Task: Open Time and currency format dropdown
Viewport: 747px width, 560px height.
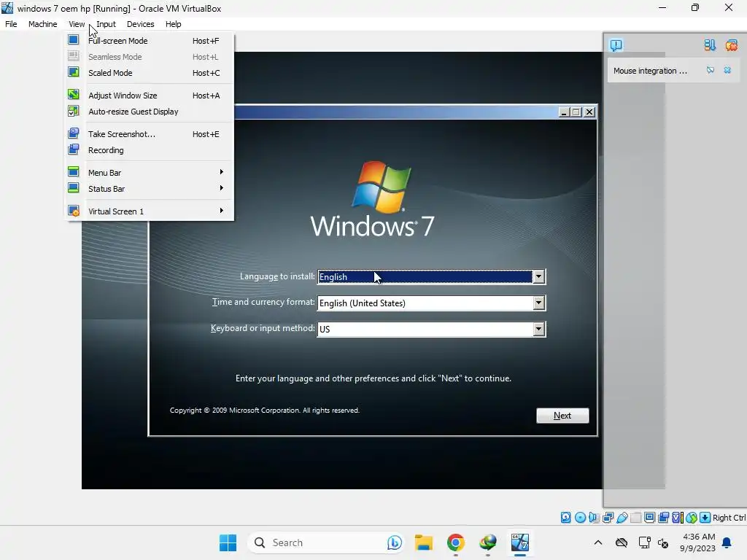Action: tap(538, 303)
